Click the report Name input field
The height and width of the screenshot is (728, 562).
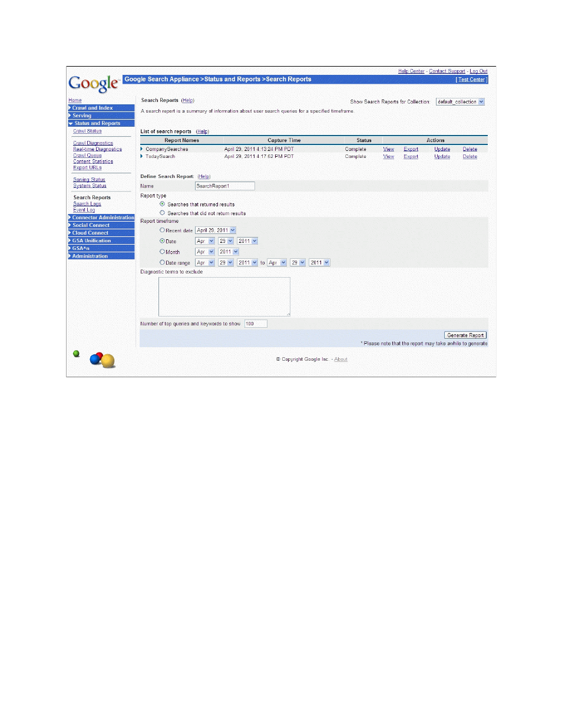(224, 186)
